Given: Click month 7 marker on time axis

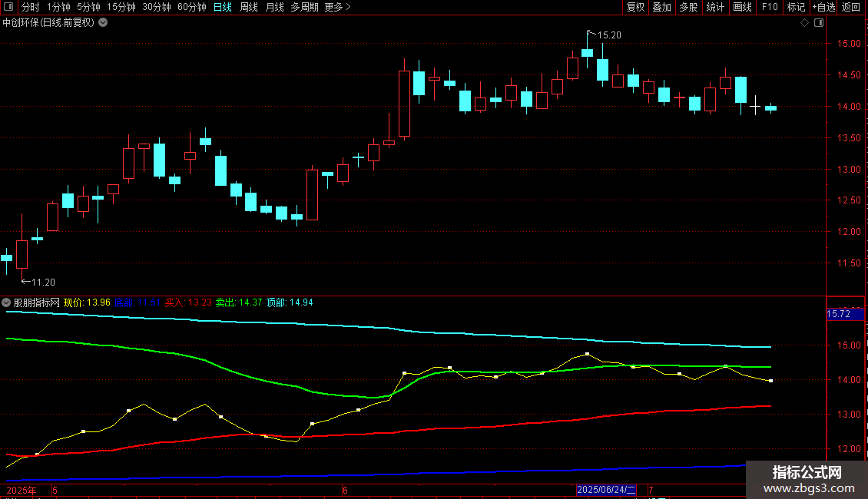Looking at the screenshot, I should click(651, 490).
